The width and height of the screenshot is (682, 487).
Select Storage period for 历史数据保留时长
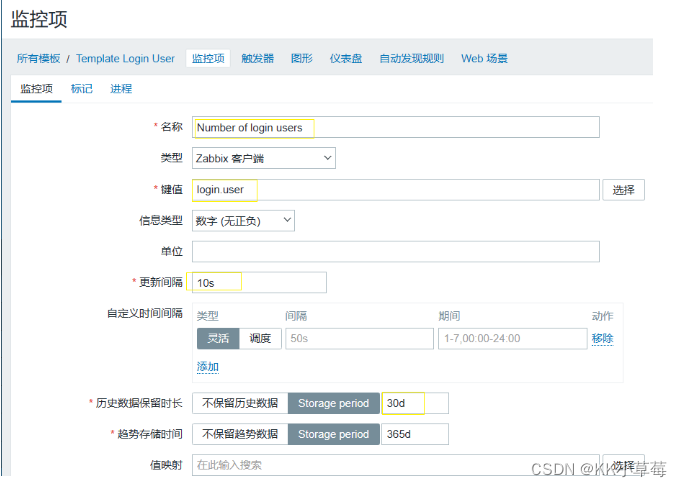pos(334,403)
